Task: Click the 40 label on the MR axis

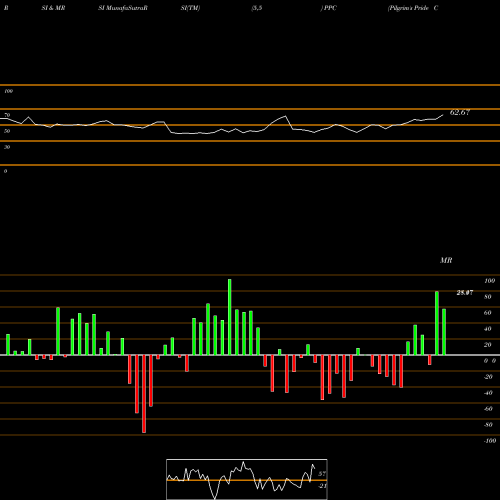Action: pyautogui.click(x=488, y=329)
